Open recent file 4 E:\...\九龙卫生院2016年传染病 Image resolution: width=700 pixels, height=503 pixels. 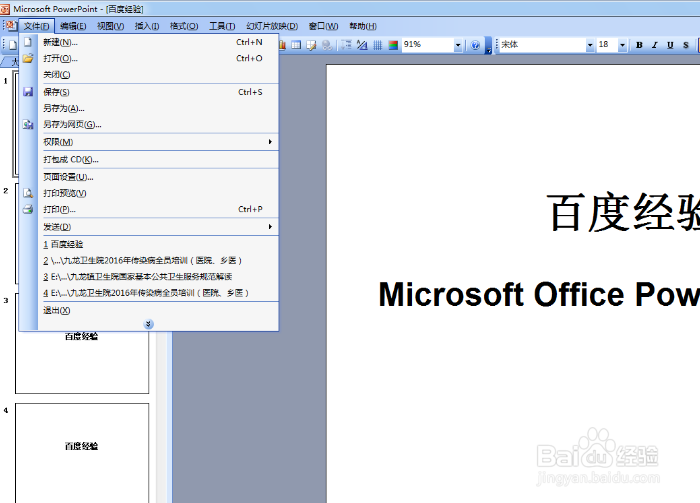150,292
